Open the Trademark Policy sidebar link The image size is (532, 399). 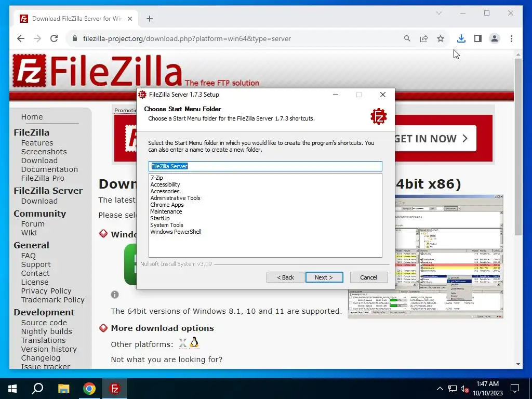52,300
